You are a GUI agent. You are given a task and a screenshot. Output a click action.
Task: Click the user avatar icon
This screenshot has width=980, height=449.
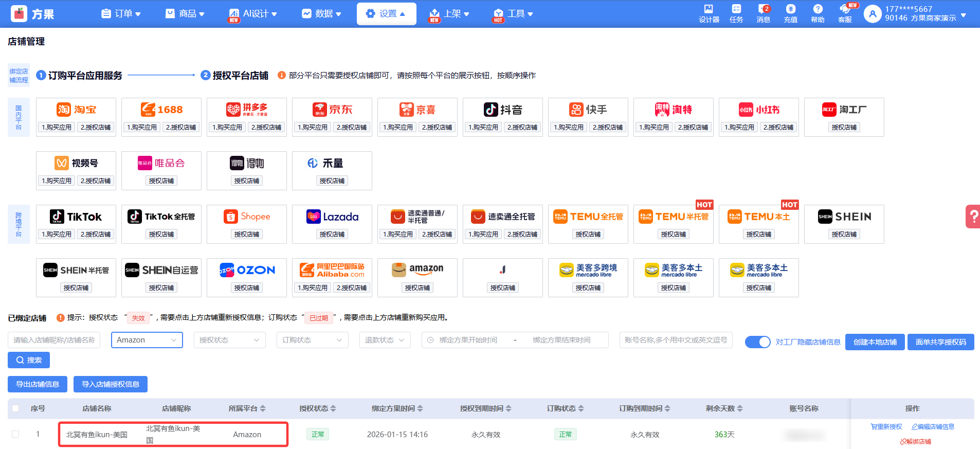point(873,14)
